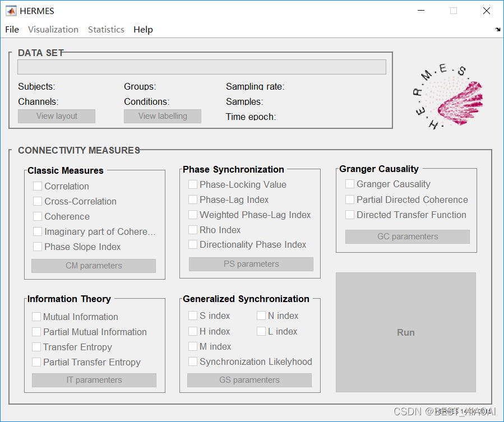The height and width of the screenshot is (422, 504).
Task: Click the Groups: label
Action: [x=140, y=86]
